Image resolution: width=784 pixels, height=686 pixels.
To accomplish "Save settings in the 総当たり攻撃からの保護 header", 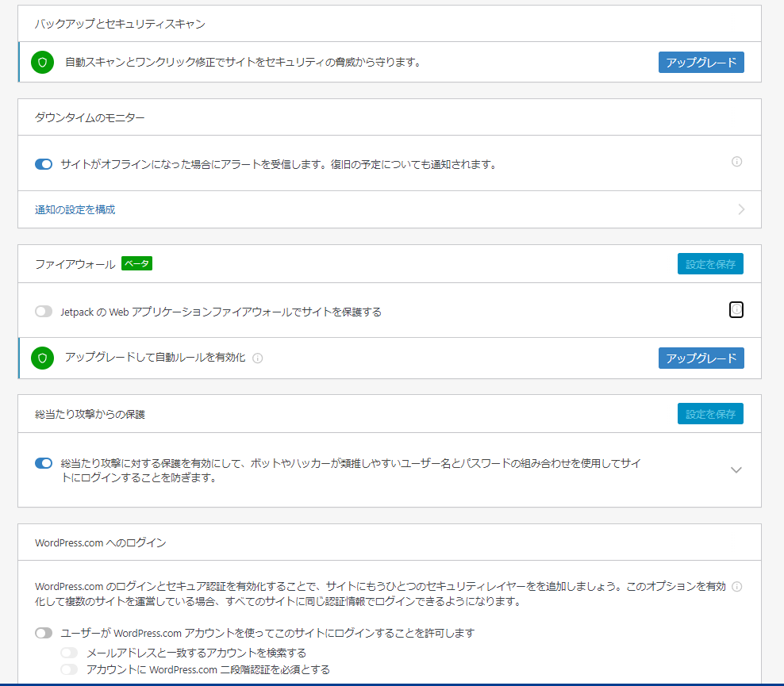I will (x=710, y=414).
